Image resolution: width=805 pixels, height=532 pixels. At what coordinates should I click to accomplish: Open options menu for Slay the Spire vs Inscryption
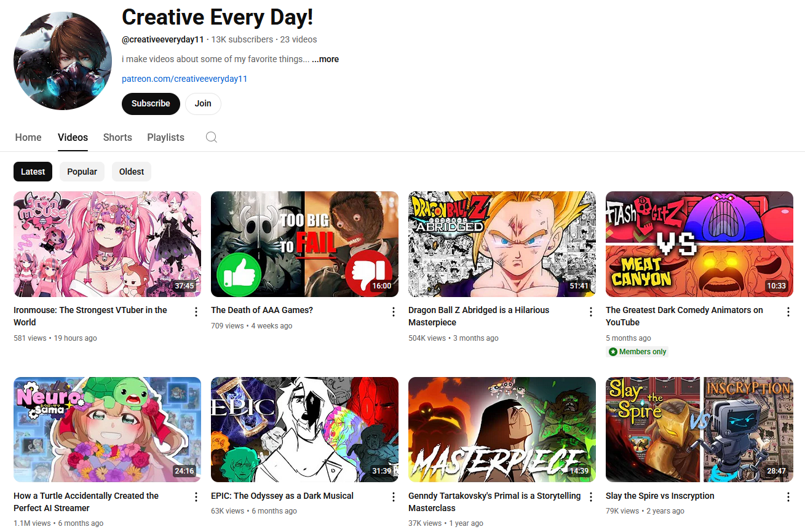pyautogui.click(x=788, y=497)
